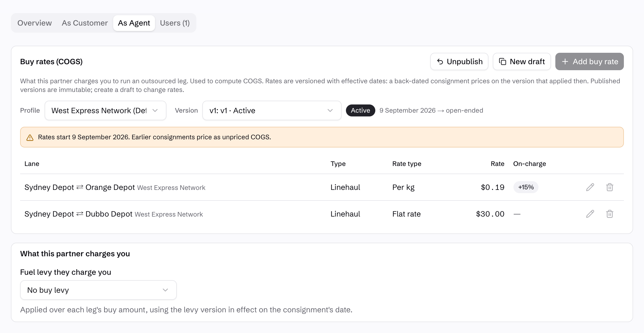Edit the Sydney Depot to Dubbo Depot rate
Viewport: 644px width, 333px height.
590,214
